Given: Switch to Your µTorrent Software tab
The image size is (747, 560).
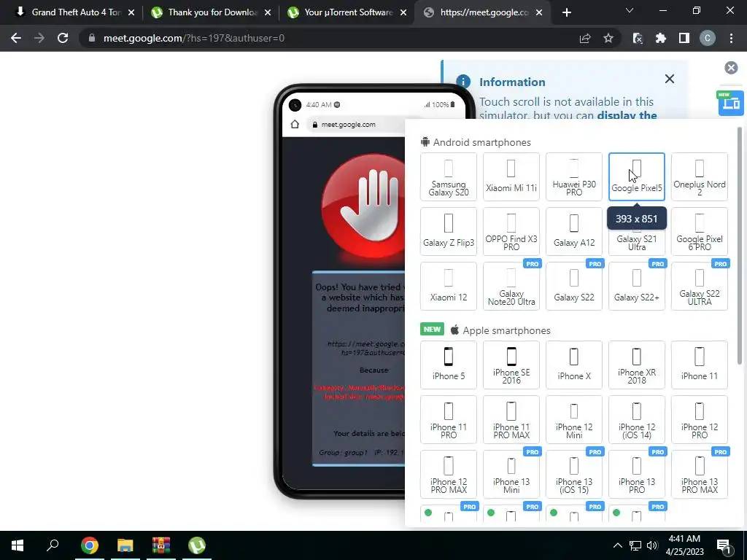Looking at the screenshot, I should pos(348,12).
